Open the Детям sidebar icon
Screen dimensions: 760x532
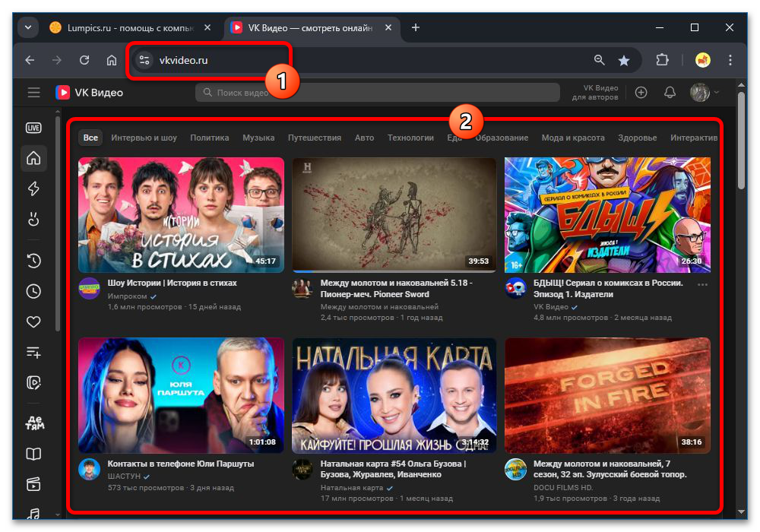tap(34, 423)
